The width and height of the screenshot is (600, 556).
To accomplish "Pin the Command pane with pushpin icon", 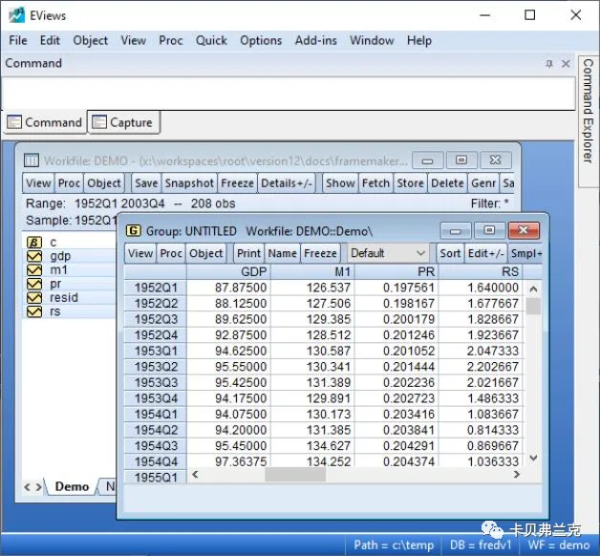I will (x=549, y=63).
